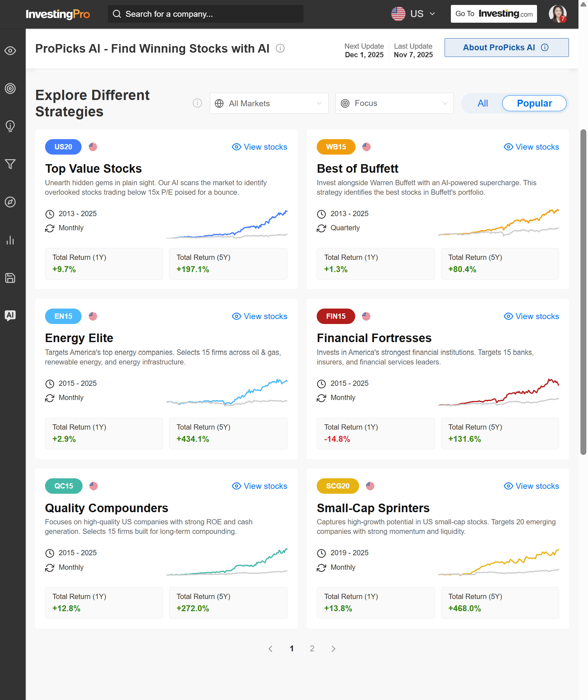Click the company search field

coord(206,14)
